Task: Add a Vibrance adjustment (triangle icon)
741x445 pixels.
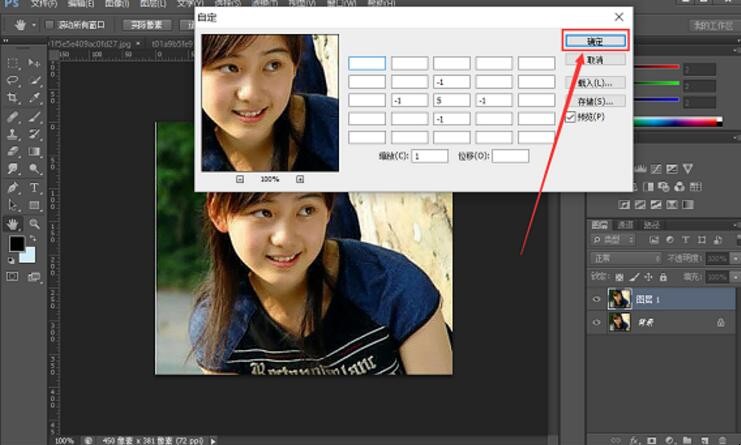Action: pyautogui.click(x=688, y=169)
